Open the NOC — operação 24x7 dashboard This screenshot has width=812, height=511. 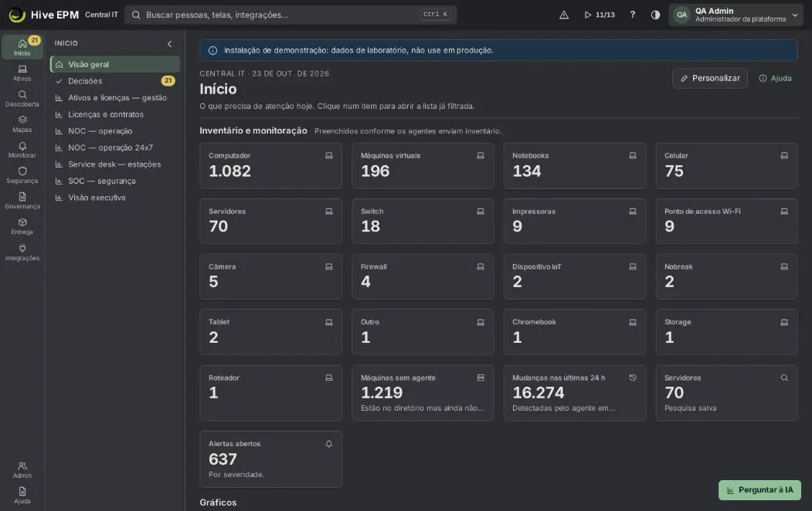(115, 147)
